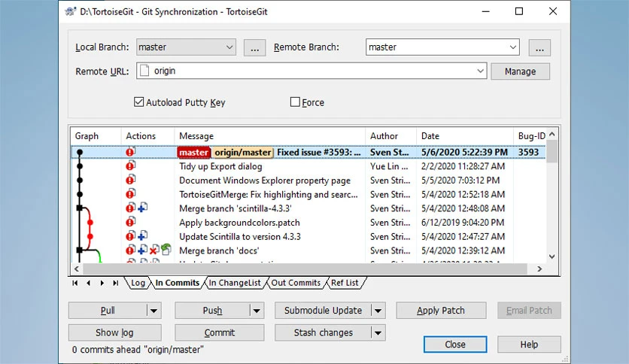Click Bug-ID 3593 cell
The width and height of the screenshot is (629, 364).
point(528,153)
